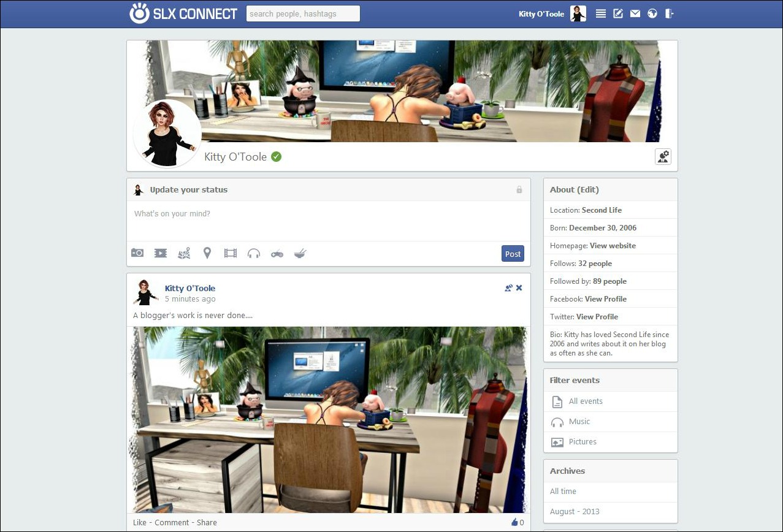The image size is (783, 532).
Task: Click the location pin icon in status box
Action: point(207,253)
